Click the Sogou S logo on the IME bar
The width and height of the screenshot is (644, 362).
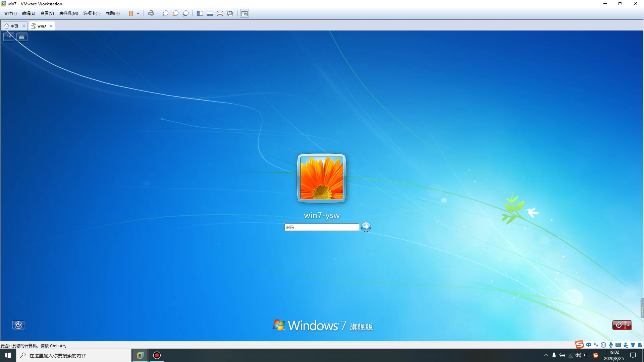(x=579, y=345)
